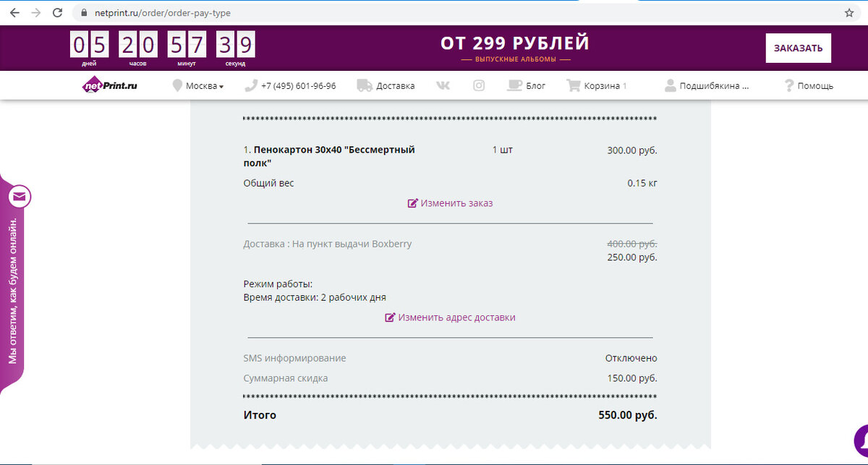Click the VK social network icon
The image size is (868, 465).
point(443,85)
